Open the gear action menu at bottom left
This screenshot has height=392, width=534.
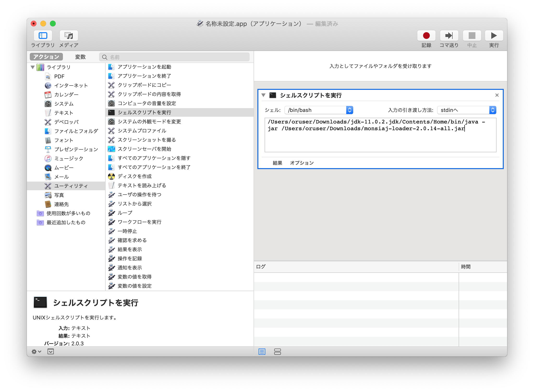pyautogui.click(x=36, y=352)
